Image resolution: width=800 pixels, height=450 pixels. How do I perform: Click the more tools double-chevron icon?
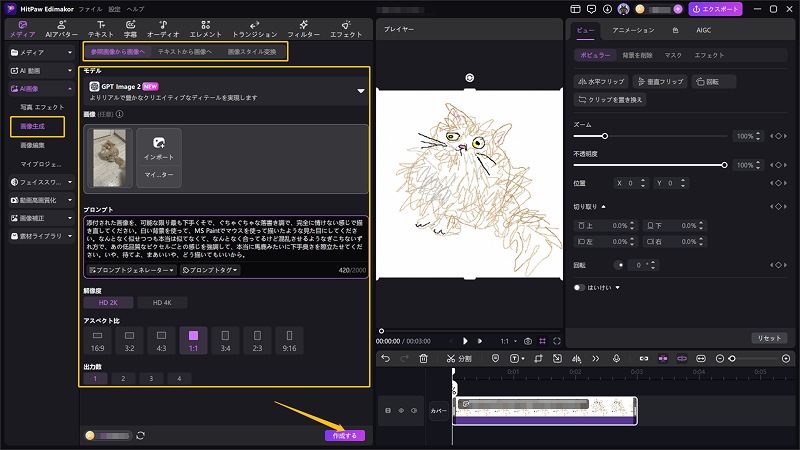coord(595,359)
